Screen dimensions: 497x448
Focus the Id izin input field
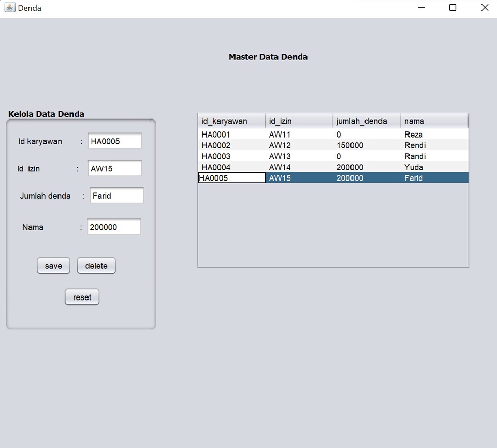(115, 168)
